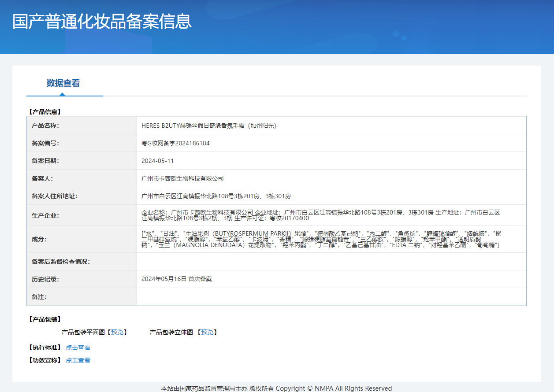Image resolution: width=554 pixels, height=392 pixels.
Task: Click the 【功效宣称】 label
Action: point(44,360)
